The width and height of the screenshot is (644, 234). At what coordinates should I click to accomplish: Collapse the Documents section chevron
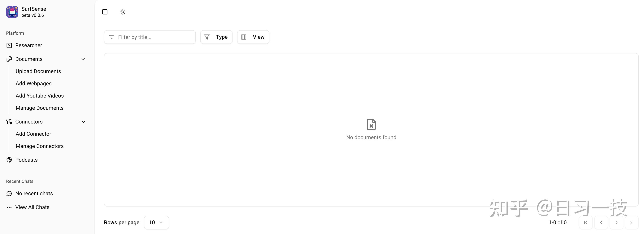(x=84, y=59)
